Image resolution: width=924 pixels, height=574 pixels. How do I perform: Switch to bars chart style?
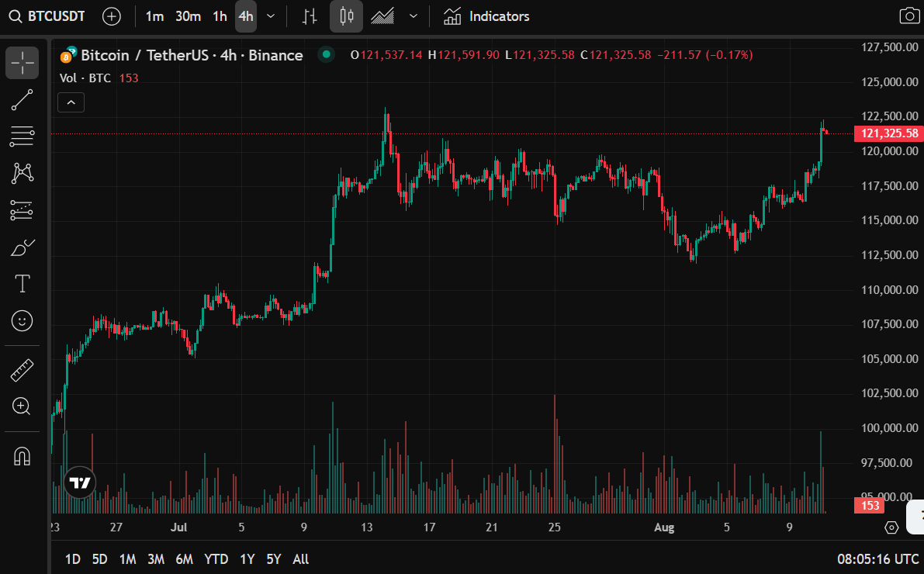pyautogui.click(x=310, y=16)
